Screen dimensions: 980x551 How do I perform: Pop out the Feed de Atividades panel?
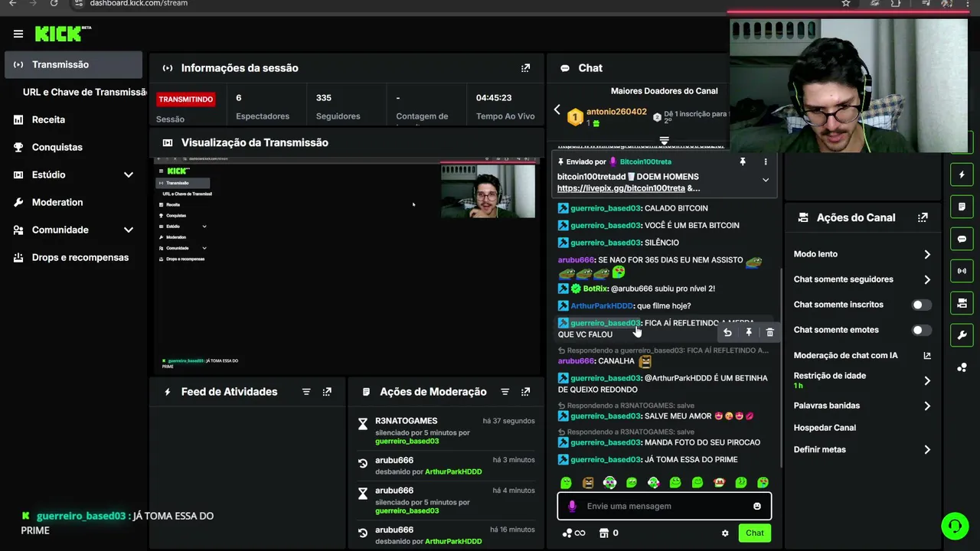tap(327, 392)
